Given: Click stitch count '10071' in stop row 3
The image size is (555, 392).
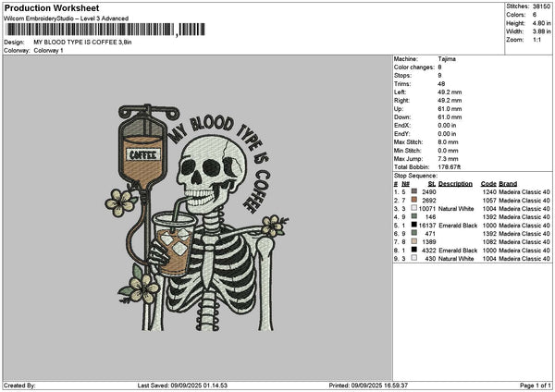Looking at the screenshot, I should pos(427,209).
